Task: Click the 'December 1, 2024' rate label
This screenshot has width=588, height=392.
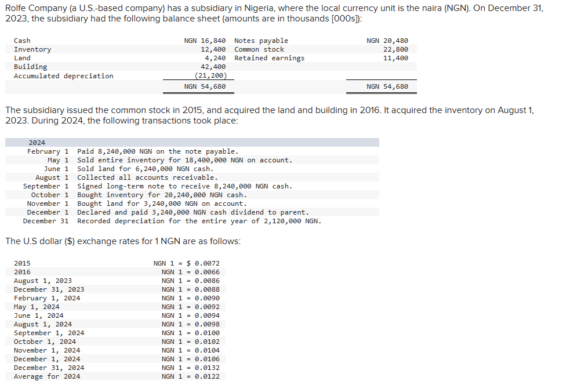Action: coord(47,359)
